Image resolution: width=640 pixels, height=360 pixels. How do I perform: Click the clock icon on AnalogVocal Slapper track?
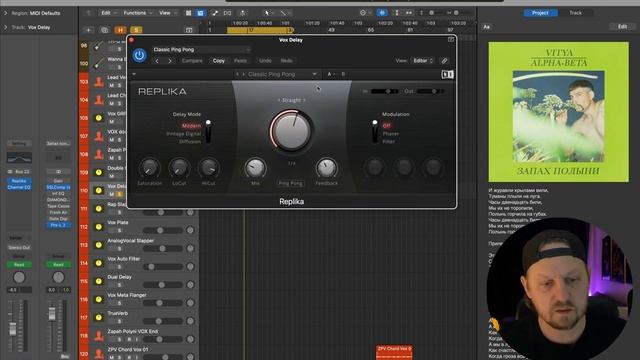coord(98,245)
